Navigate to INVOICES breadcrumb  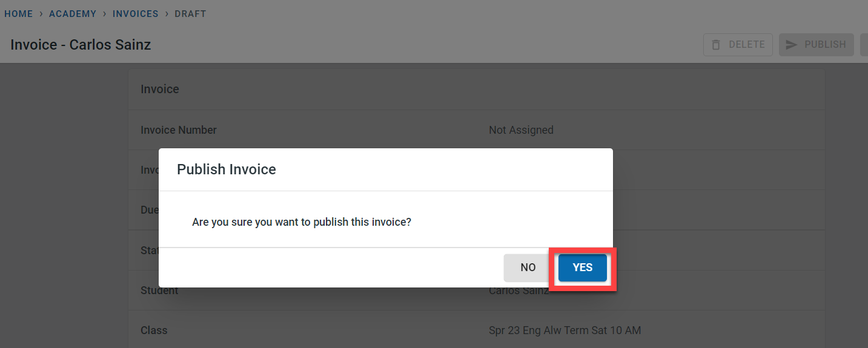point(136,14)
